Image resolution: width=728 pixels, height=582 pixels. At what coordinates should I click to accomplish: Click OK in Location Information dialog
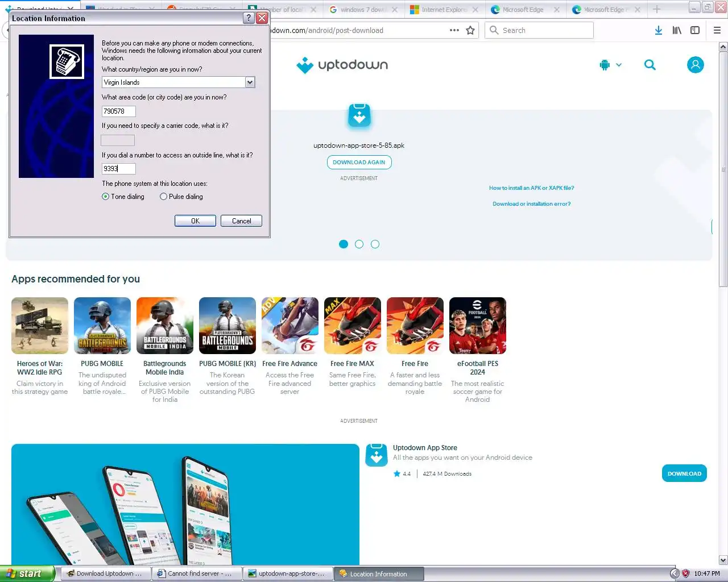coord(195,221)
